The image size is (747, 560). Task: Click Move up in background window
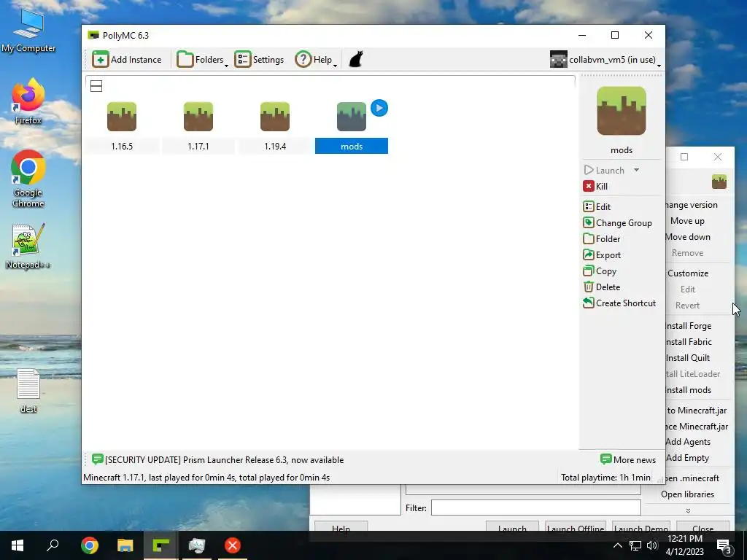click(687, 221)
